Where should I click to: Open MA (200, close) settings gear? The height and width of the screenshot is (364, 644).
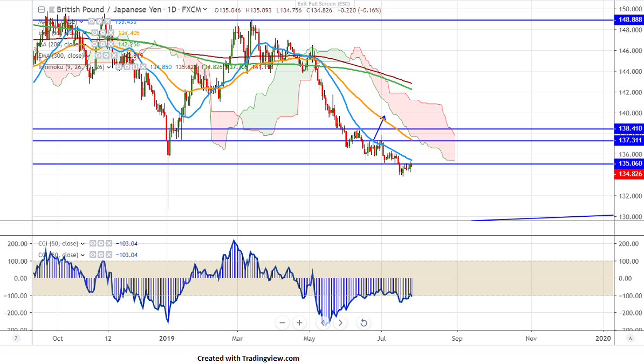pos(102,44)
